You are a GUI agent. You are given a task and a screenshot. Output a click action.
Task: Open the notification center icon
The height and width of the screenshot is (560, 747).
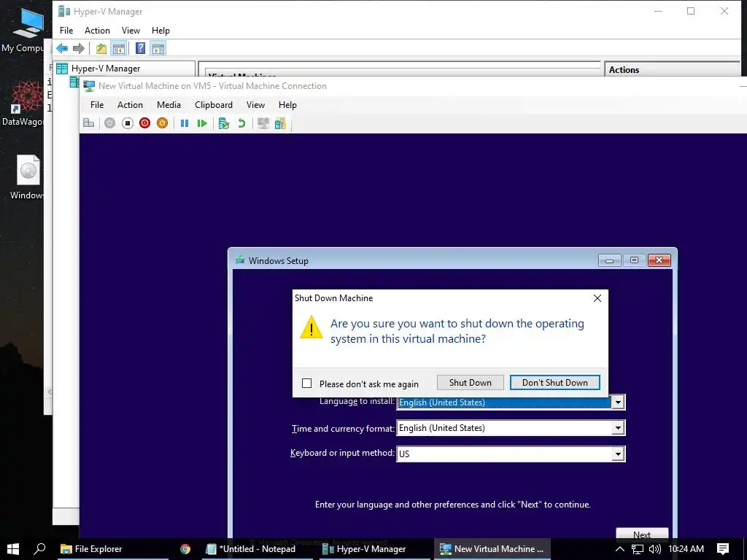click(723, 549)
